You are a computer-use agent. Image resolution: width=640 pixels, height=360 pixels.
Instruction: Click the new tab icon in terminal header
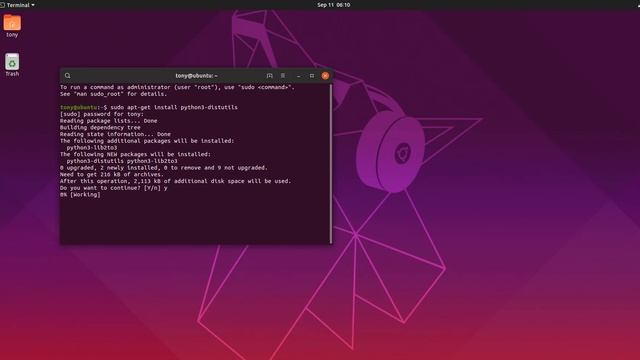pyautogui.click(x=269, y=76)
